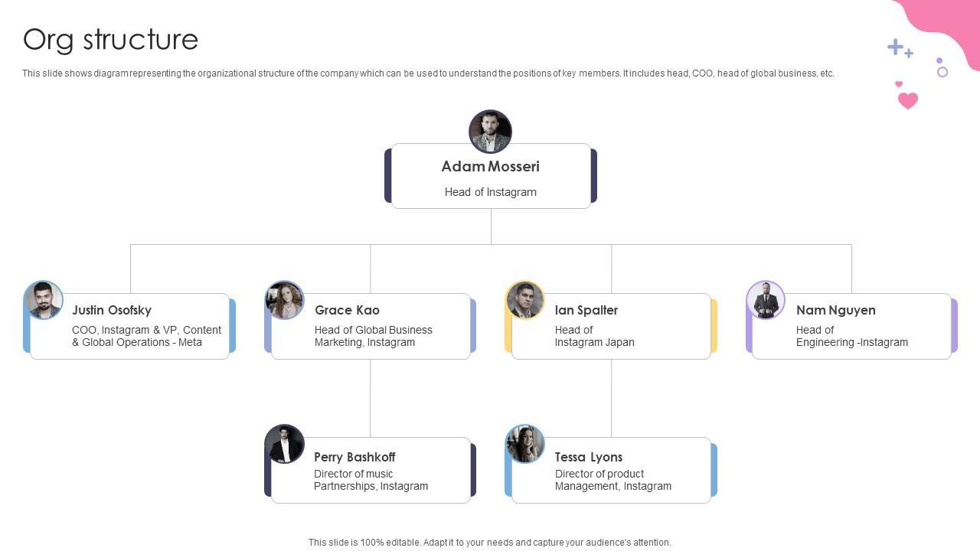The image size is (980, 551).
Task: Click the Ian Spalter name label
Action: coord(586,310)
